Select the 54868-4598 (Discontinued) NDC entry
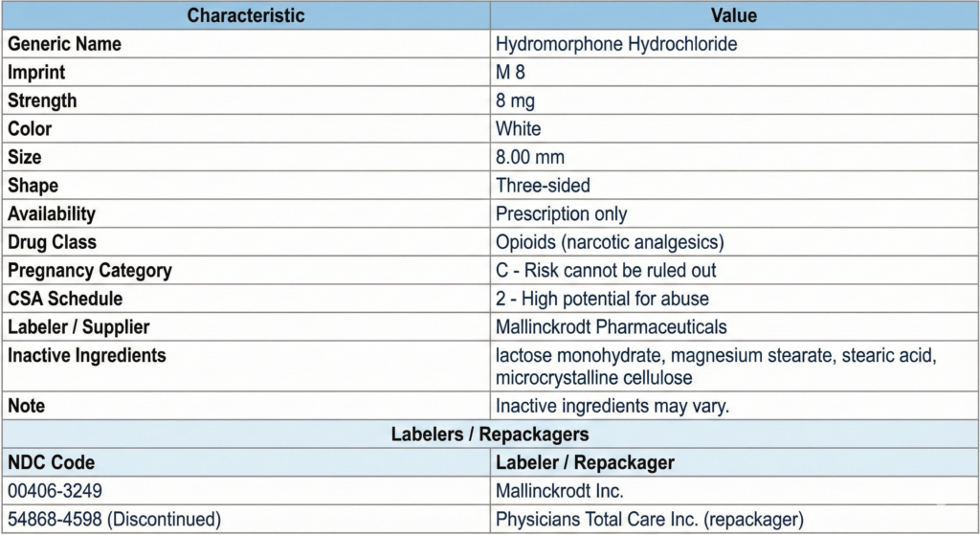980x535 pixels. 114,520
